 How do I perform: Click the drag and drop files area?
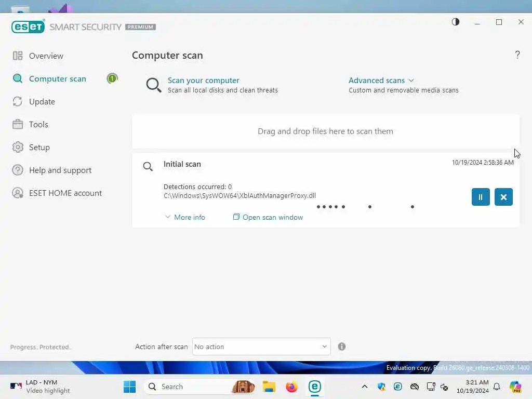click(325, 131)
